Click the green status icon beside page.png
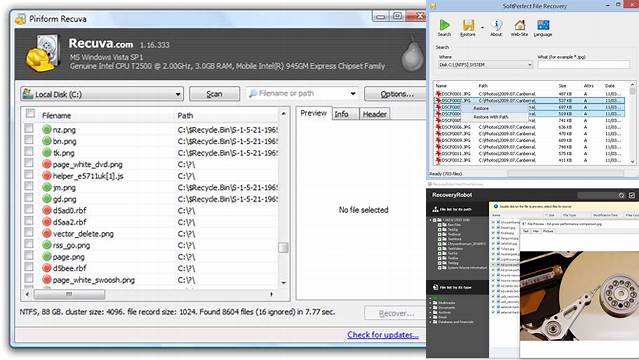The height and width of the screenshot is (360, 639). (46, 257)
